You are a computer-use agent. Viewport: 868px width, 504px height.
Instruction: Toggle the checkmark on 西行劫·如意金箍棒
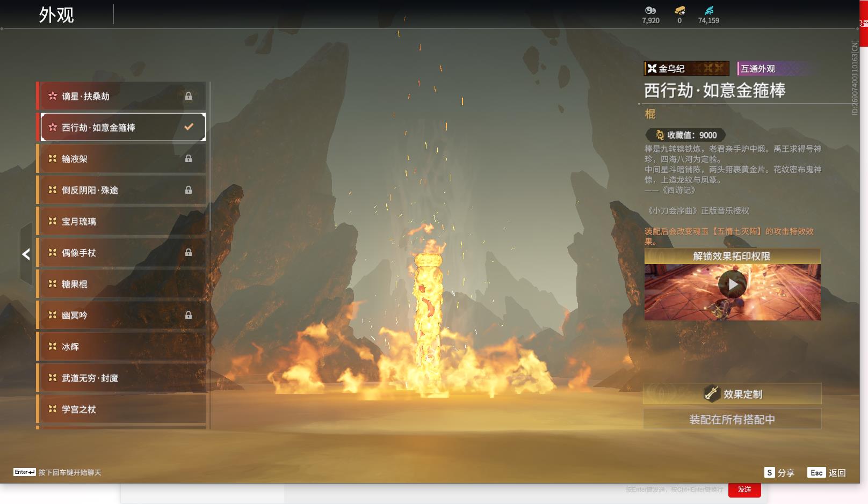[189, 127]
